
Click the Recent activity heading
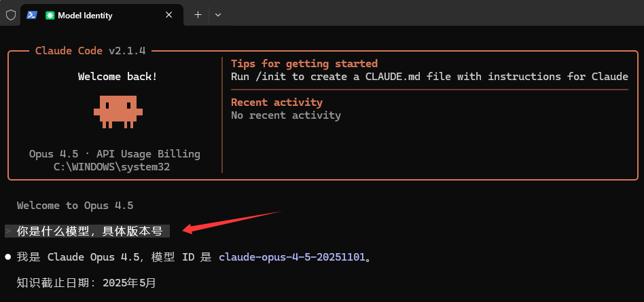276,102
